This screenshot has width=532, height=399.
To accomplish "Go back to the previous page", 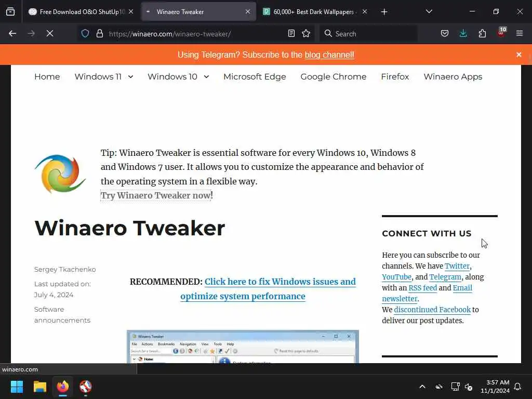I will click(x=12, y=34).
